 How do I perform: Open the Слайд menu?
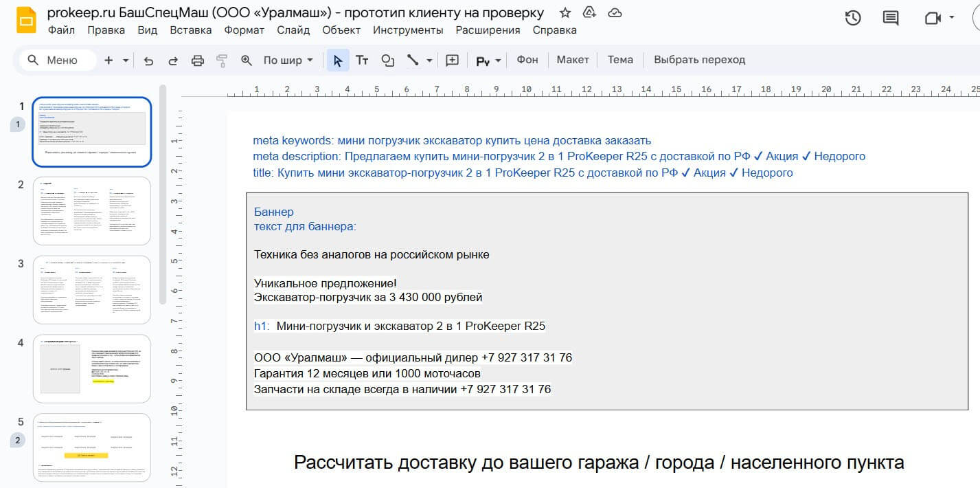click(x=293, y=30)
